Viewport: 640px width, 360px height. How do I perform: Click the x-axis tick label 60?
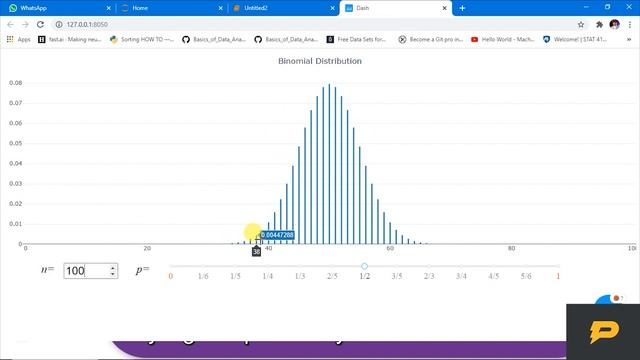390,248
